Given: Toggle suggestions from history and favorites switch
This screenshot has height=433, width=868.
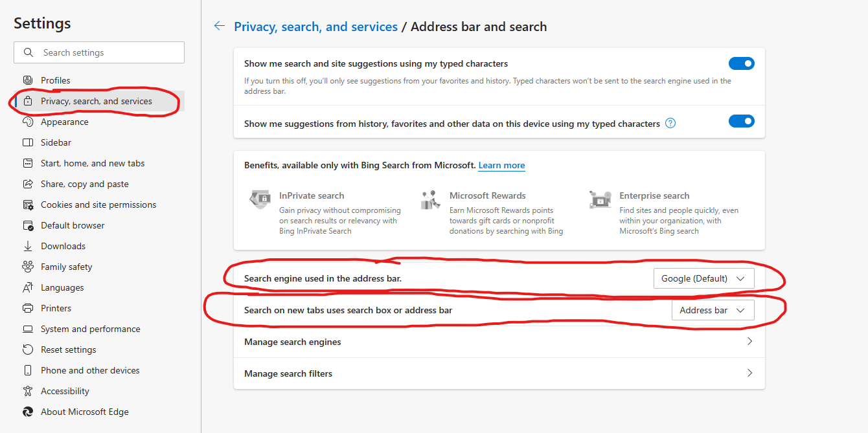Looking at the screenshot, I should pyautogui.click(x=742, y=121).
